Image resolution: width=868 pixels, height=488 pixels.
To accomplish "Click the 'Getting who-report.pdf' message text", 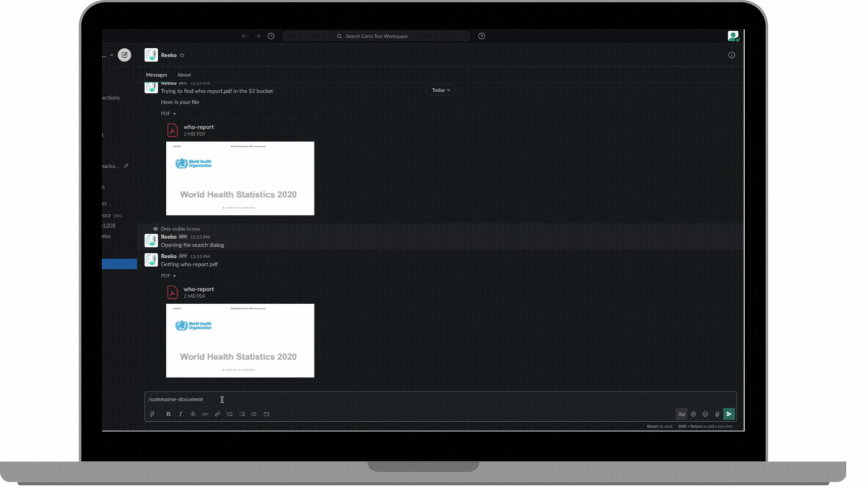I will [189, 264].
